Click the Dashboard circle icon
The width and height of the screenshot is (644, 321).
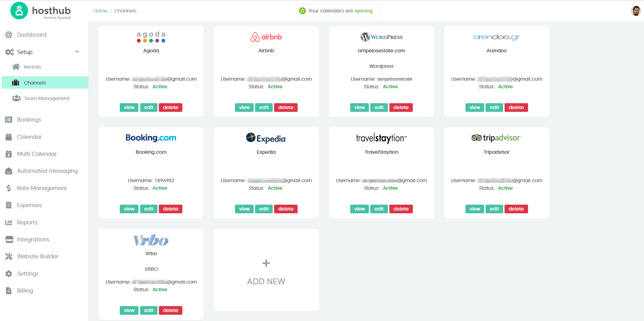coord(9,35)
